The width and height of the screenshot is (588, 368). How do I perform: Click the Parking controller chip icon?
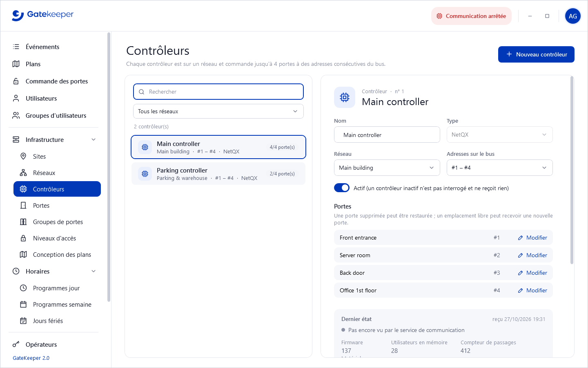pyautogui.click(x=145, y=174)
